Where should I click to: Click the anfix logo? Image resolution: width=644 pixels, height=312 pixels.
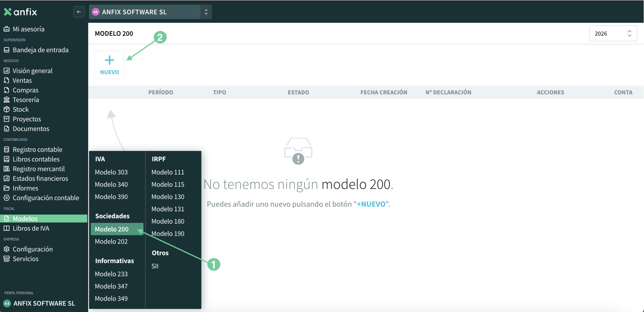tap(21, 12)
